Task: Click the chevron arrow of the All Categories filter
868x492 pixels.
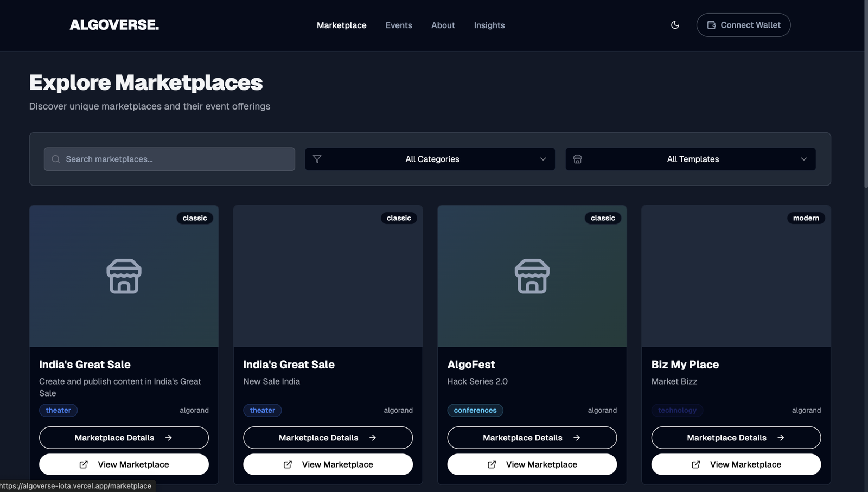Action: [x=543, y=159]
